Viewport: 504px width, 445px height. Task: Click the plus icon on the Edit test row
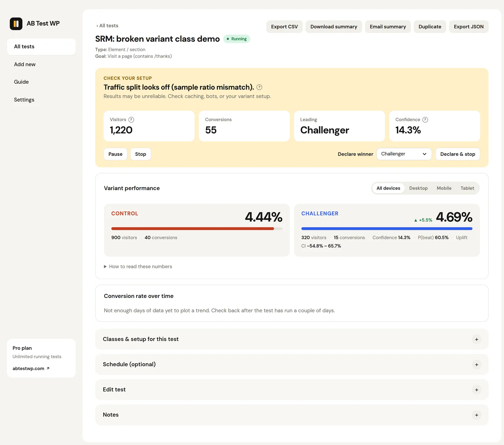pos(477,390)
